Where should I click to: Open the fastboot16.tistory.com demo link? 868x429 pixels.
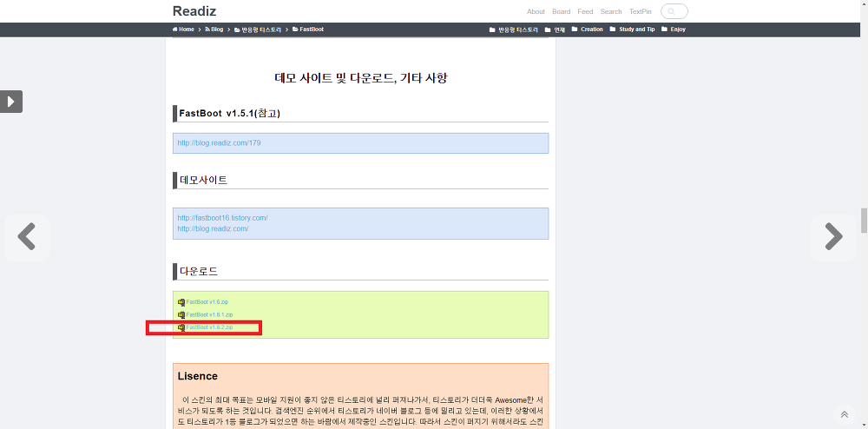(222, 218)
